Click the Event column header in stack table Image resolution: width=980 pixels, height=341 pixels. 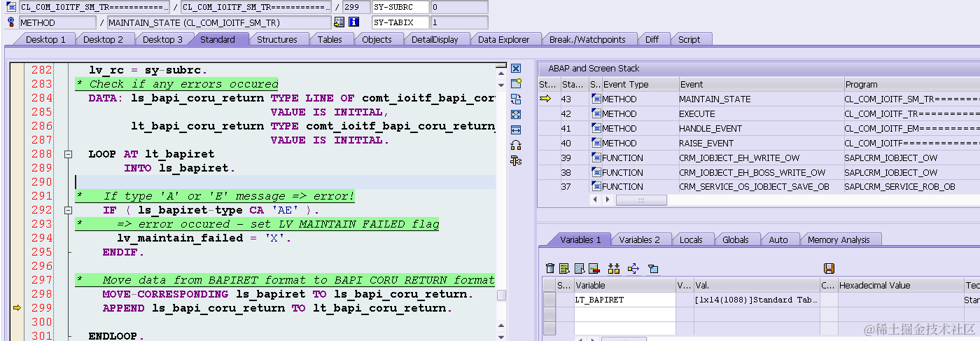click(760, 84)
